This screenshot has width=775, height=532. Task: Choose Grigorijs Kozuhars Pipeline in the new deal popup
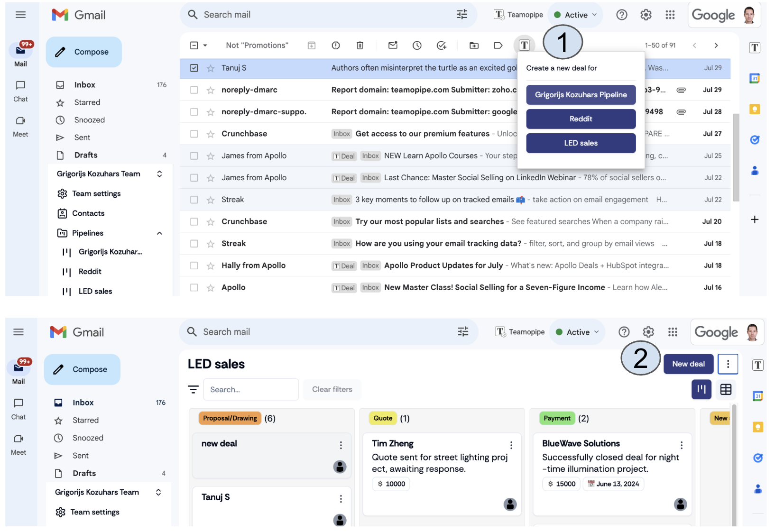pyautogui.click(x=581, y=95)
